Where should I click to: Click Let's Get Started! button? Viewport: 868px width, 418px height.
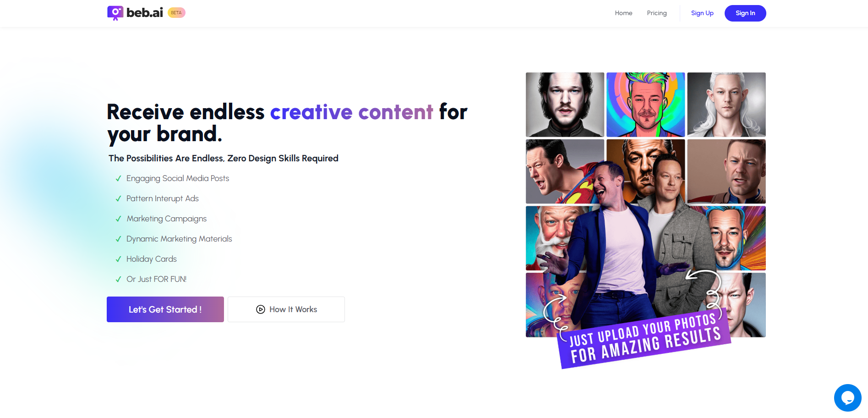(165, 309)
